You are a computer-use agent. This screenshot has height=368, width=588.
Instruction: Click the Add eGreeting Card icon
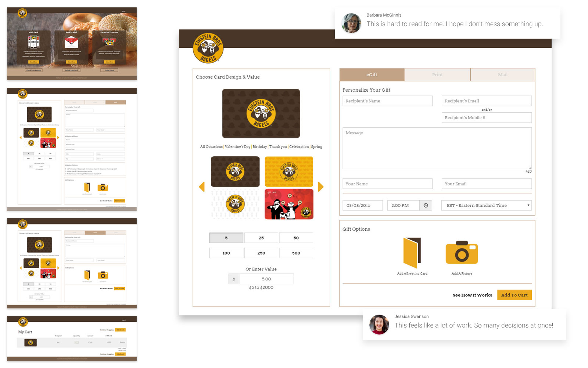pyautogui.click(x=412, y=253)
